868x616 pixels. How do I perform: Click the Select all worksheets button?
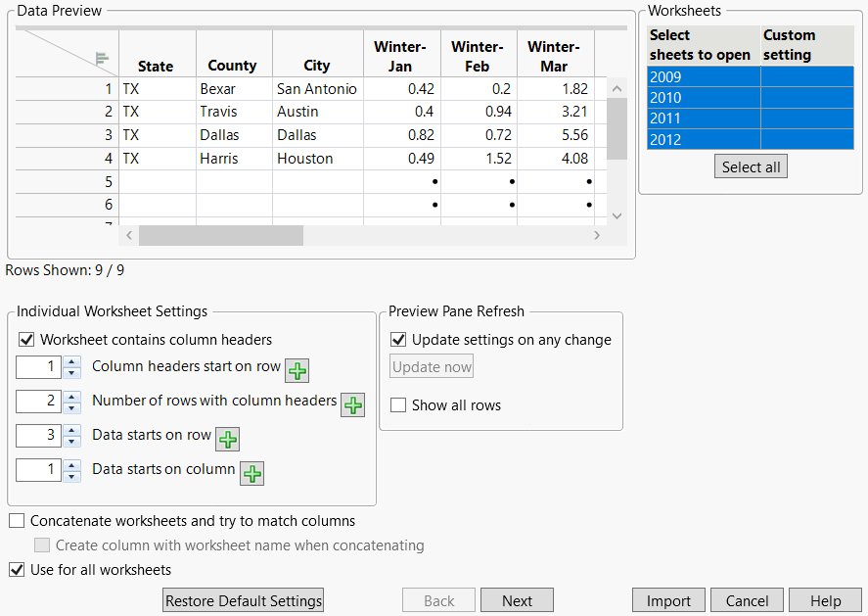pyautogui.click(x=751, y=166)
